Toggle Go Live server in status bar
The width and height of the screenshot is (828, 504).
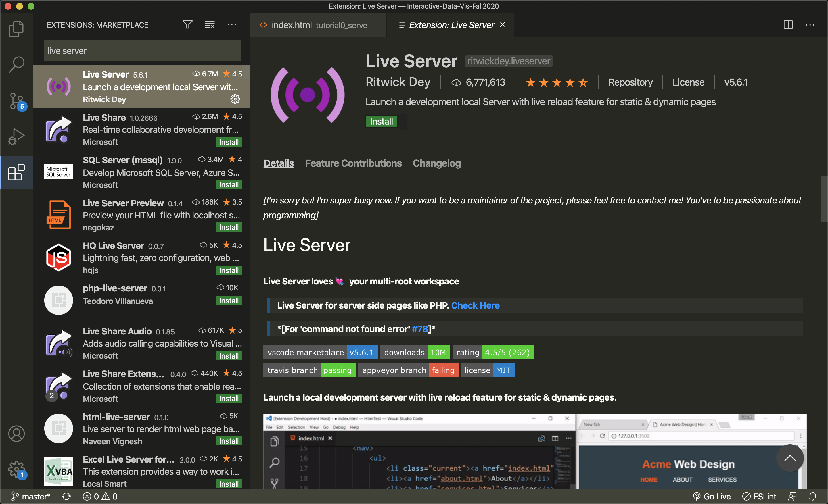click(712, 496)
